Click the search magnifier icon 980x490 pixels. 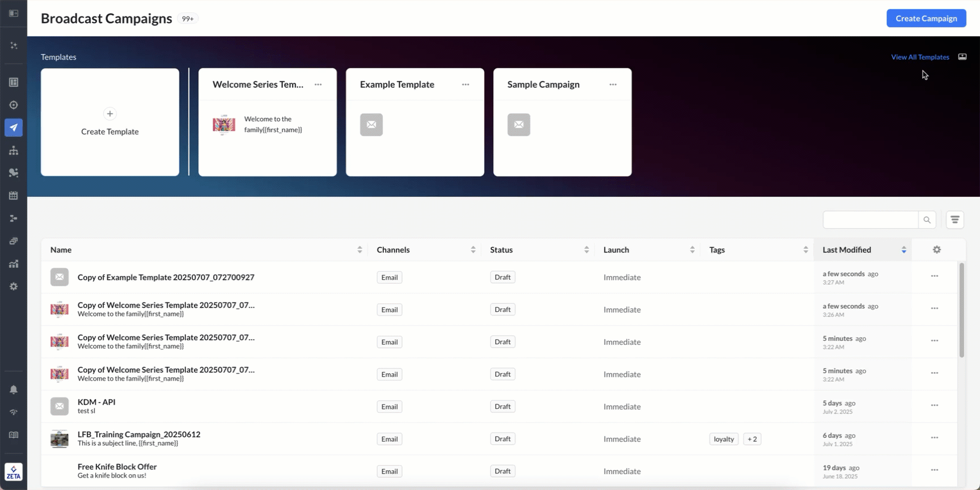pos(927,220)
